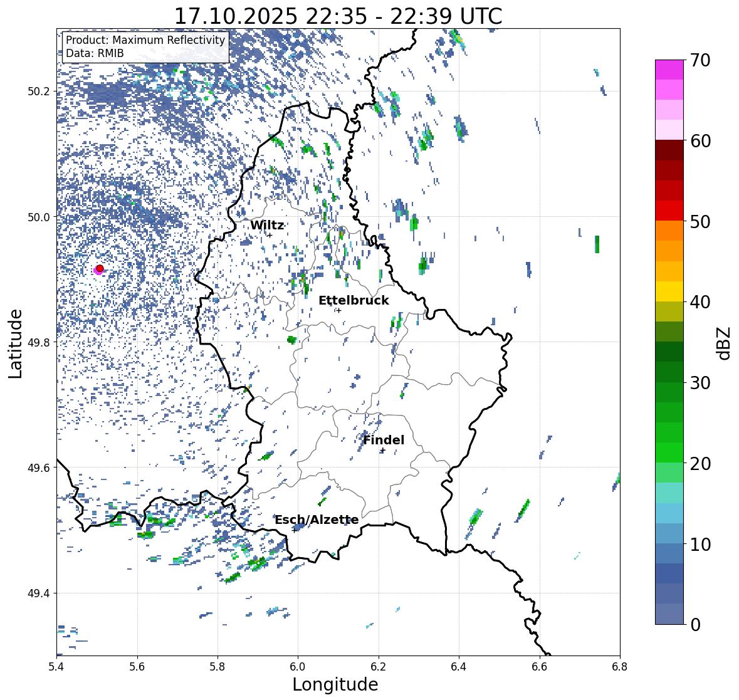Click the Esch/Alzette station label

click(x=317, y=520)
